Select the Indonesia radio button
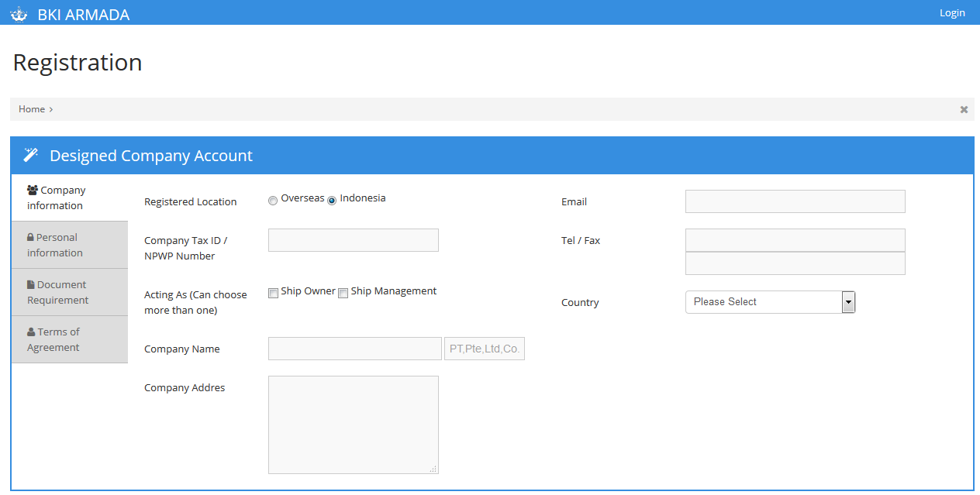Screen dimensions: 980x495 tap(332, 201)
